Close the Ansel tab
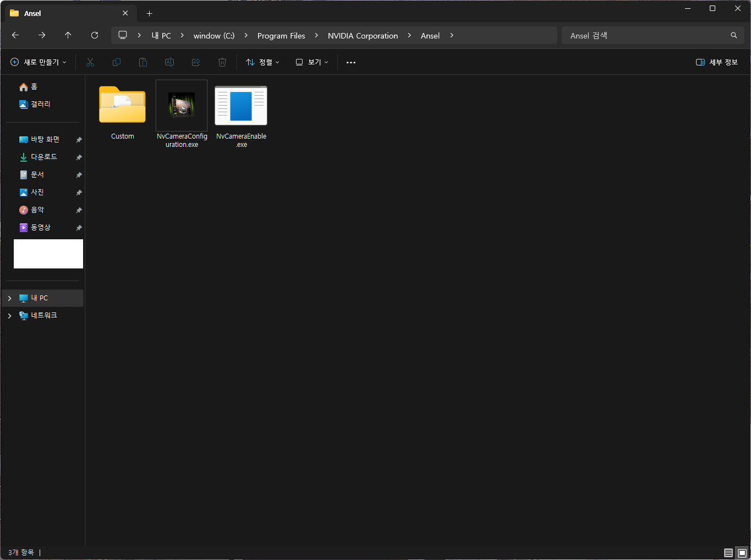 click(x=125, y=13)
